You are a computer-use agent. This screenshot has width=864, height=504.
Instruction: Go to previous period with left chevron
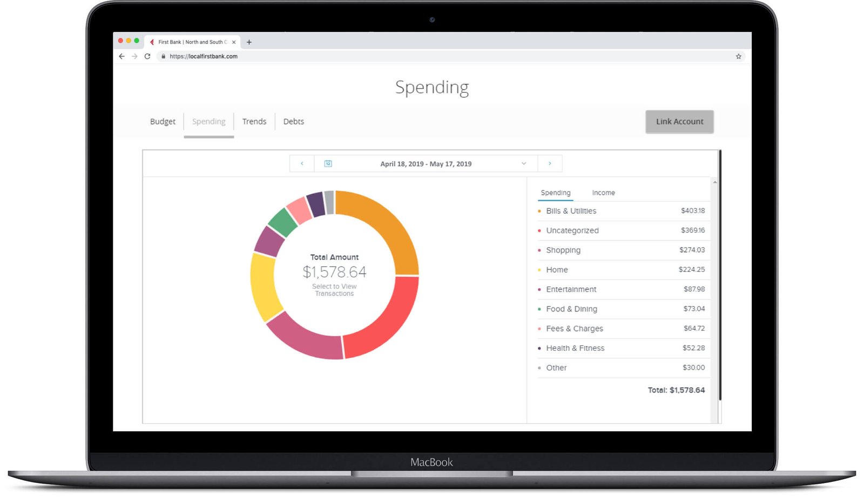(302, 164)
